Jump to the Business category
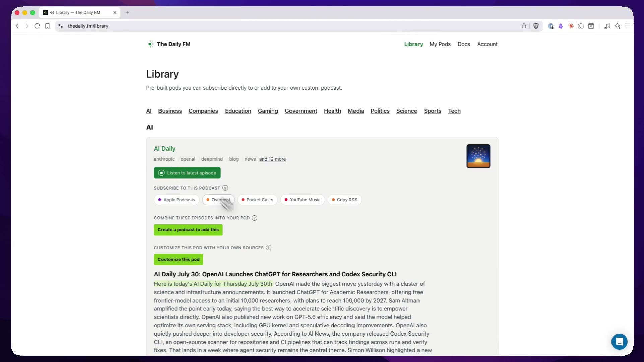The height and width of the screenshot is (362, 644). tap(170, 111)
